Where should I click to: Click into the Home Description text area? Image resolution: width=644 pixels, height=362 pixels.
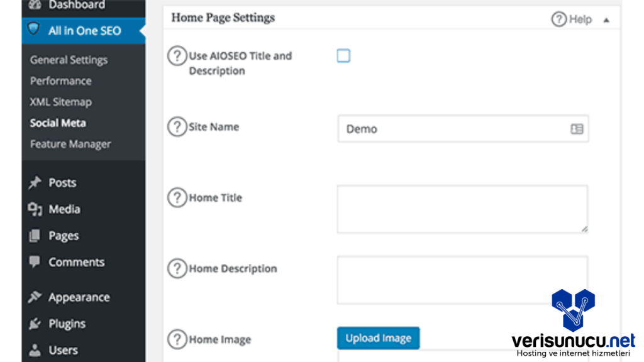[462, 280]
